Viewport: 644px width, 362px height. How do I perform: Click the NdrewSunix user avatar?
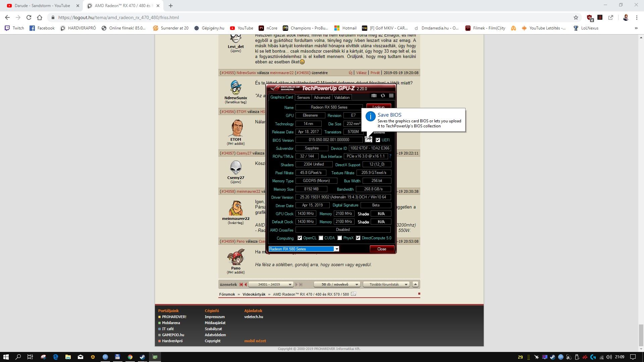point(236,87)
